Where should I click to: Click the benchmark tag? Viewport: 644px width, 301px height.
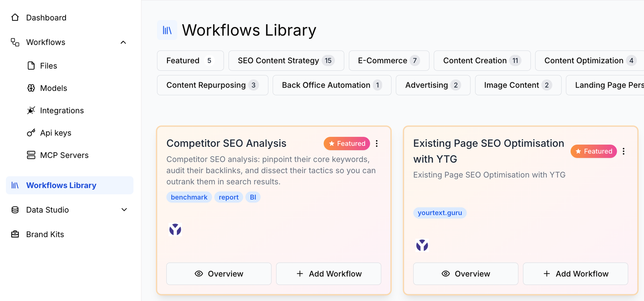(x=189, y=197)
